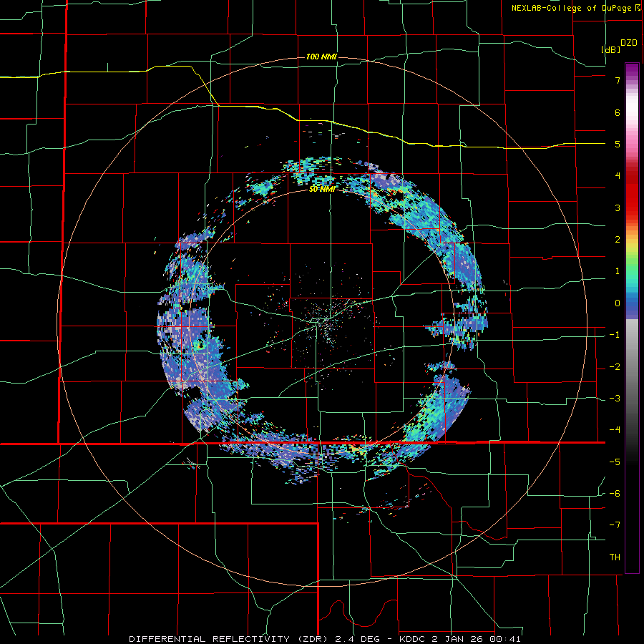
Task: Click the positive 1 scale label
Action: pyautogui.click(x=618, y=271)
